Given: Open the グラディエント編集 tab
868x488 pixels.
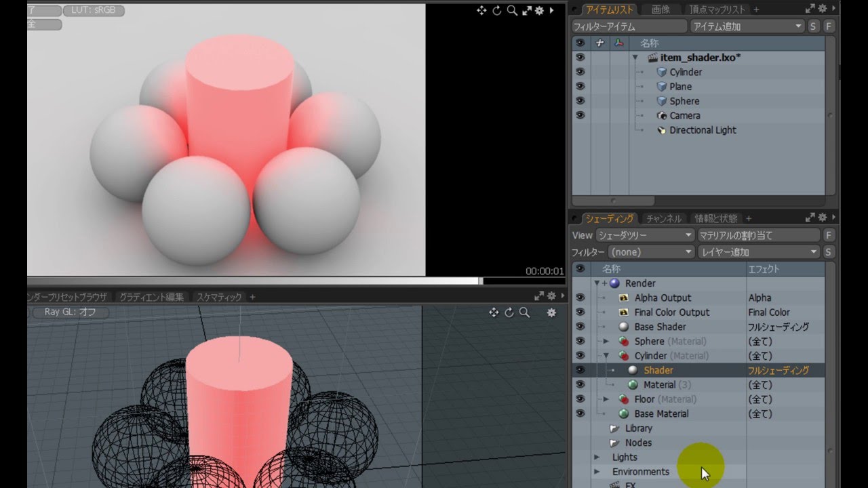Looking at the screenshot, I should tap(152, 297).
